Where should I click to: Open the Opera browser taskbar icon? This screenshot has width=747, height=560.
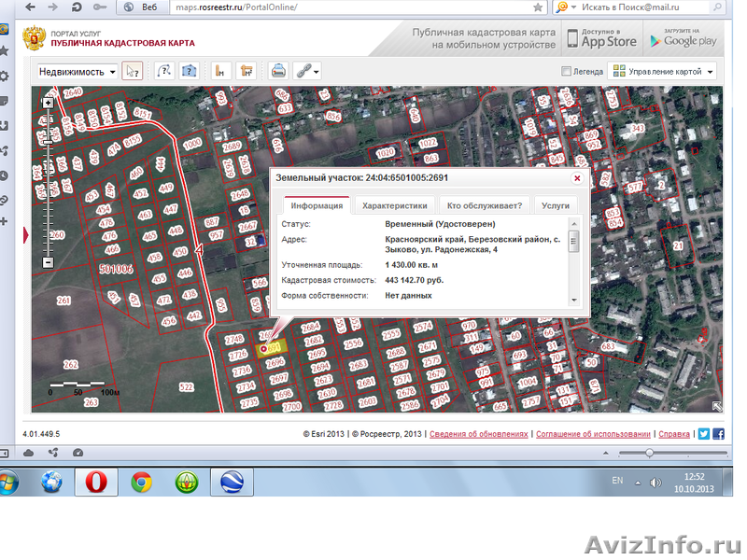(x=96, y=482)
